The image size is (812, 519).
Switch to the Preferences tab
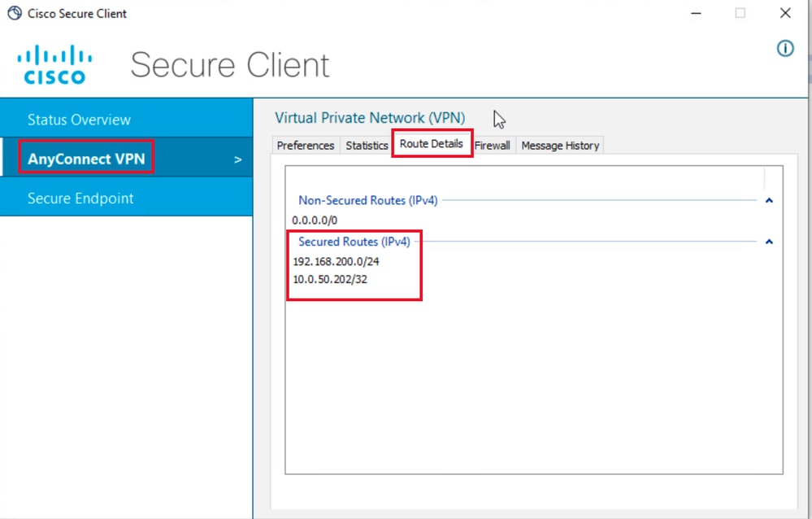click(x=305, y=145)
